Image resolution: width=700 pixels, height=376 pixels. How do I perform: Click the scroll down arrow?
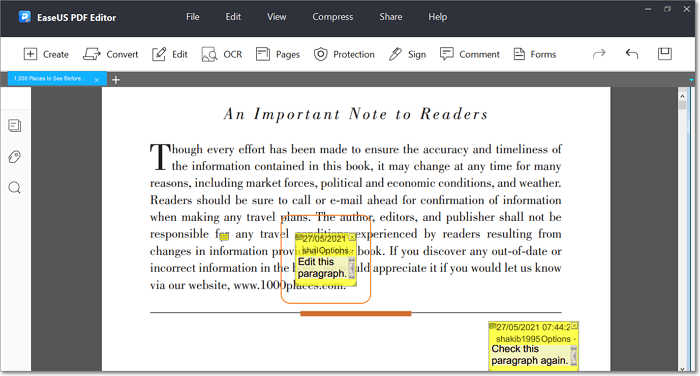[682, 369]
